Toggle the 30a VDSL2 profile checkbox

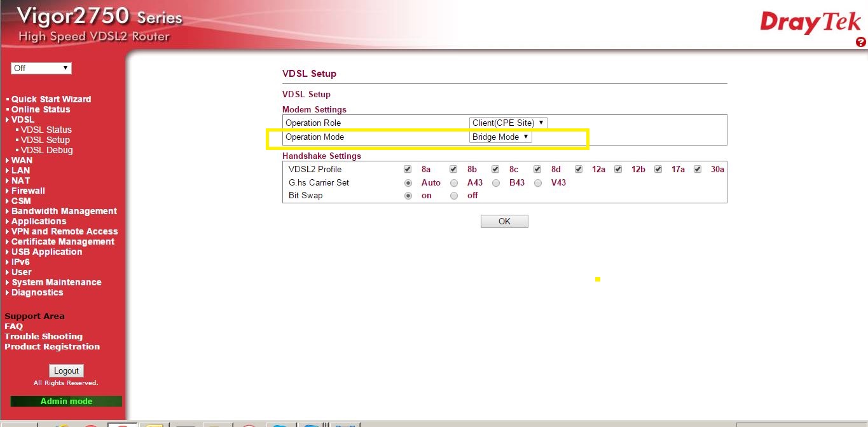point(698,170)
